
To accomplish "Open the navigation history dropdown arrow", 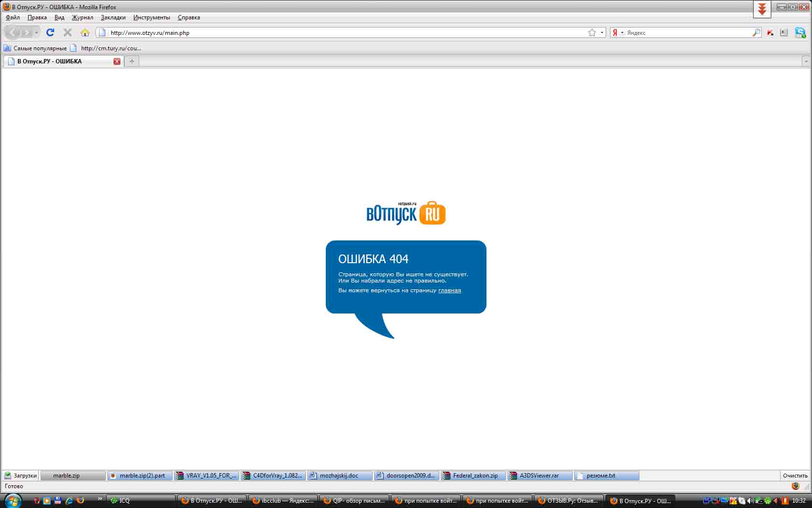I will point(36,33).
